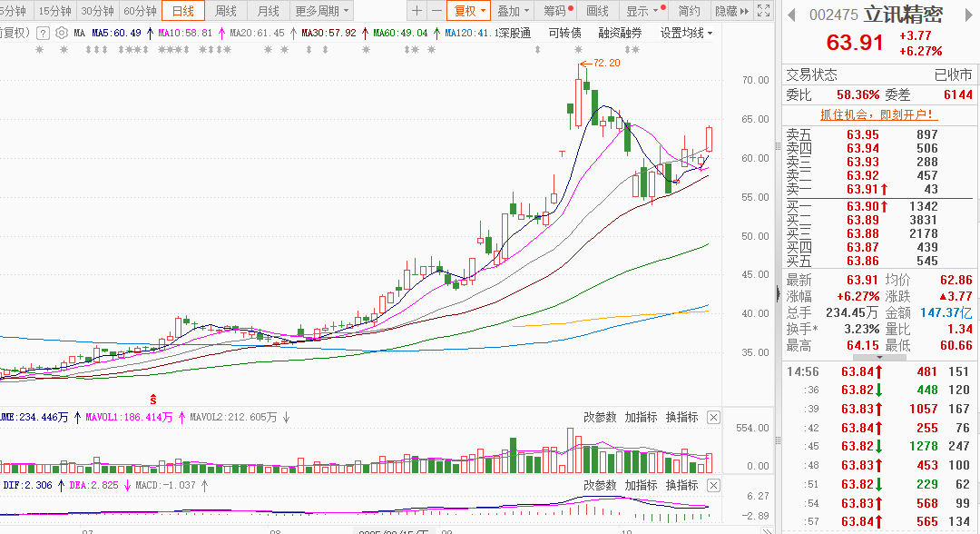Click MA30:57.92 indicator label
This screenshot has height=534, width=980.
(328, 33)
